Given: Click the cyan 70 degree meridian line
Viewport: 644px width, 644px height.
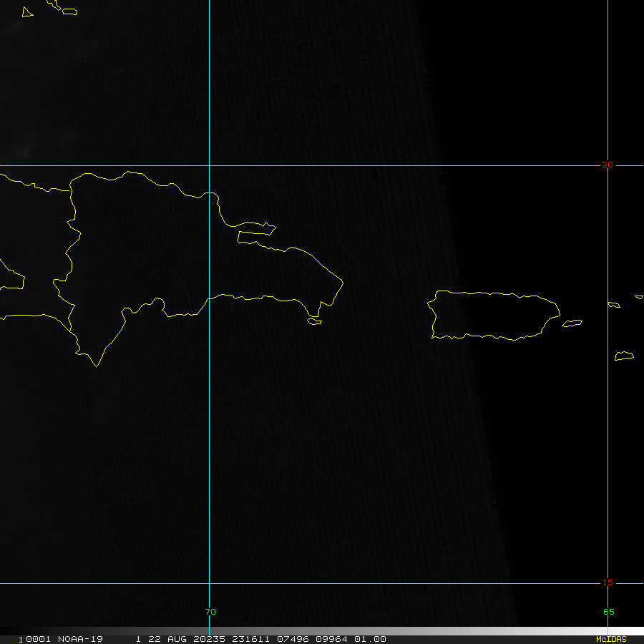Looking at the screenshot, I should click(x=209, y=429).
